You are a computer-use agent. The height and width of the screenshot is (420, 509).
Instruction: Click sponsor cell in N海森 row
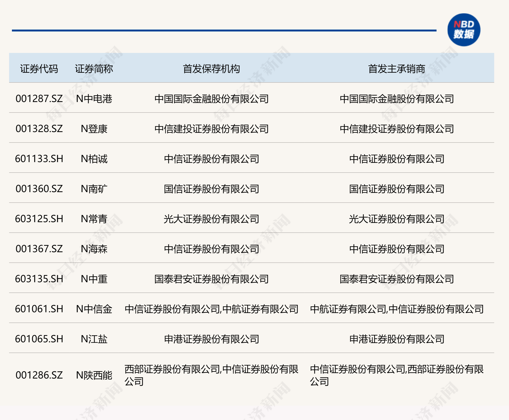212,249
